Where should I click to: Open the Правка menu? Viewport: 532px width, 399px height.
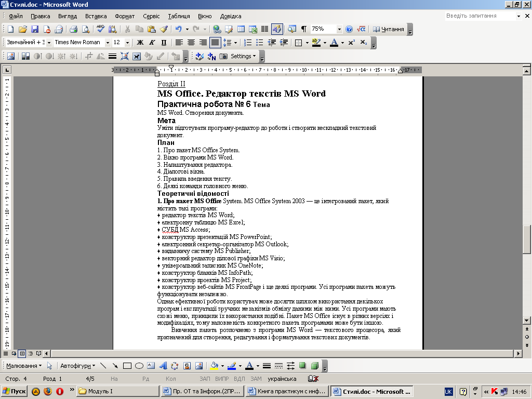tap(41, 16)
